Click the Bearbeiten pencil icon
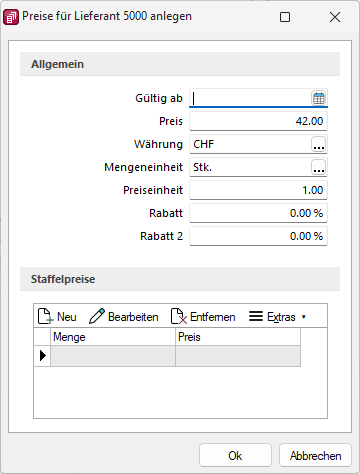Viewport: 360px width, 474px height. pyautogui.click(x=97, y=316)
